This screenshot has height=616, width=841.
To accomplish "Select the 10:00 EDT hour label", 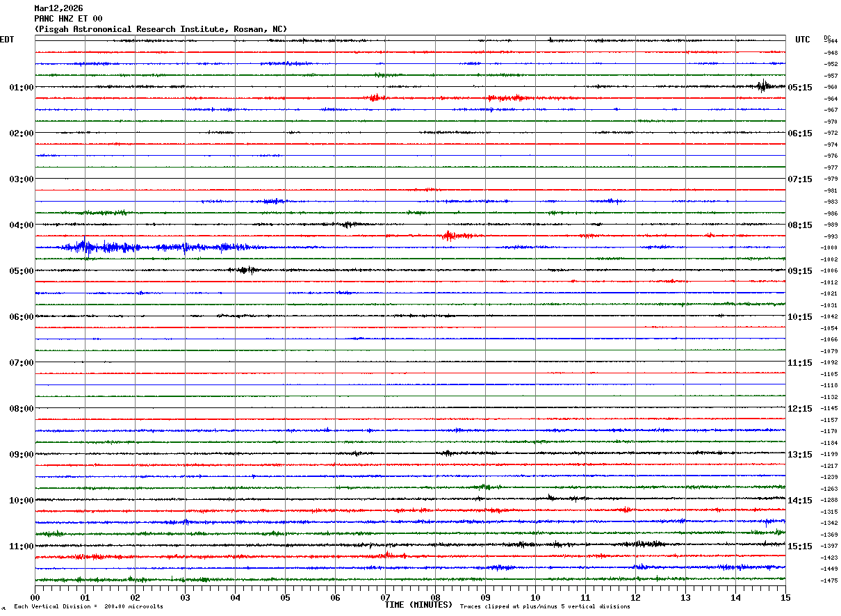I will pyautogui.click(x=22, y=501).
